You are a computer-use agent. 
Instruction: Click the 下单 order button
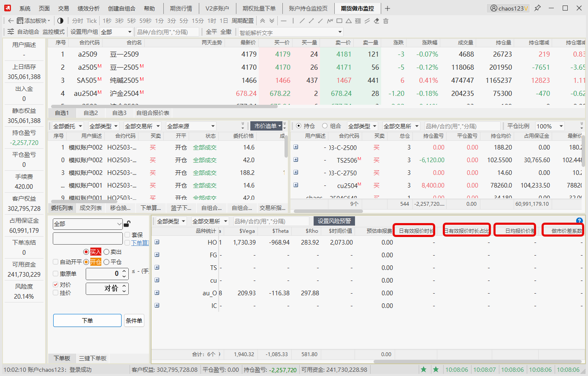point(87,321)
